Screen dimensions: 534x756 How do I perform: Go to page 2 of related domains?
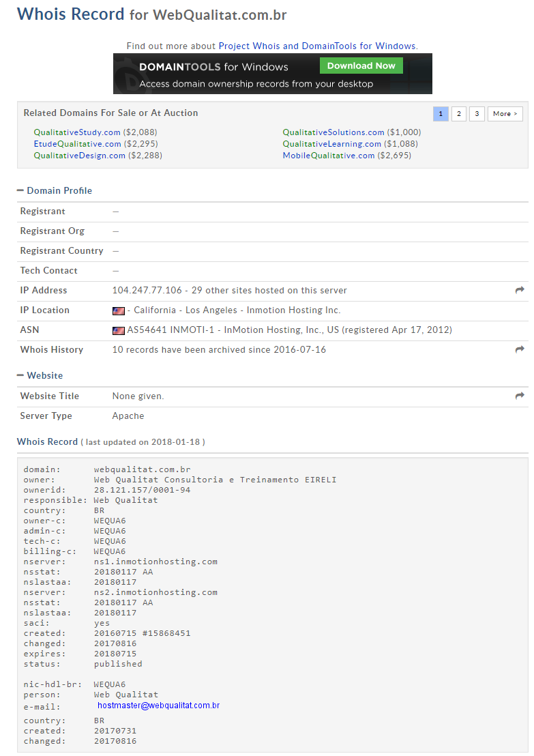pyautogui.click(x=459, y=114)
